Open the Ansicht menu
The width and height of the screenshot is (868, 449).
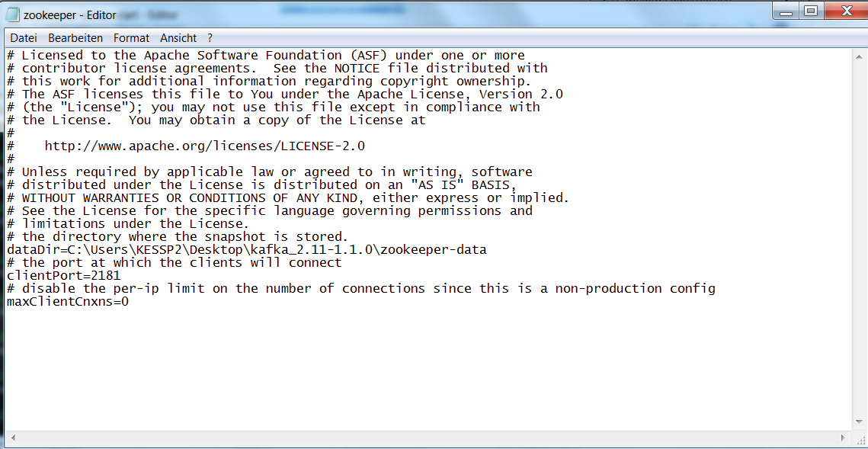(178, 38)
